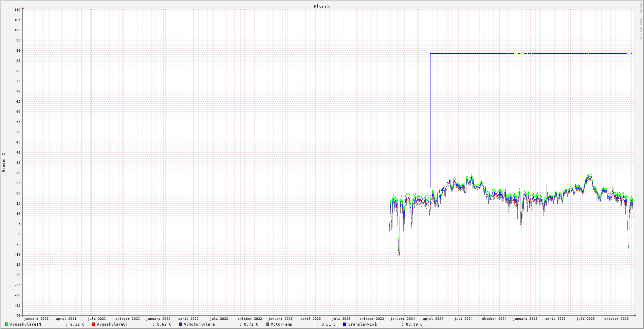Click the blue Bränsle-Nivå legend swatch
The height and width of the screenshot is (329, 644).
click(345, 324)
